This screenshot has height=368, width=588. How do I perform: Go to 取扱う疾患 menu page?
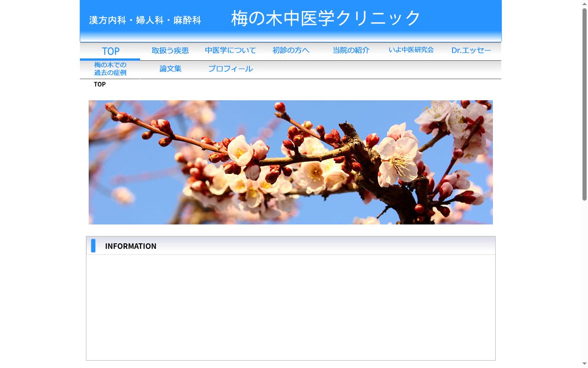170,51
